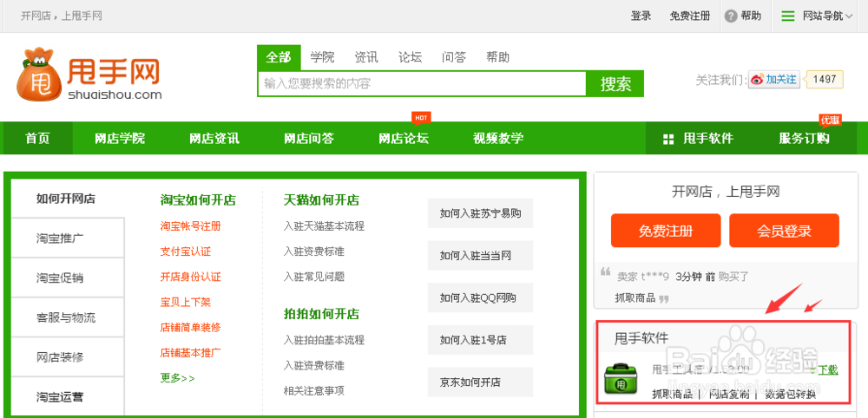Open the 抓取商品 software link
The height and width of the screenshot is (418, 868).
click(672, 395)
